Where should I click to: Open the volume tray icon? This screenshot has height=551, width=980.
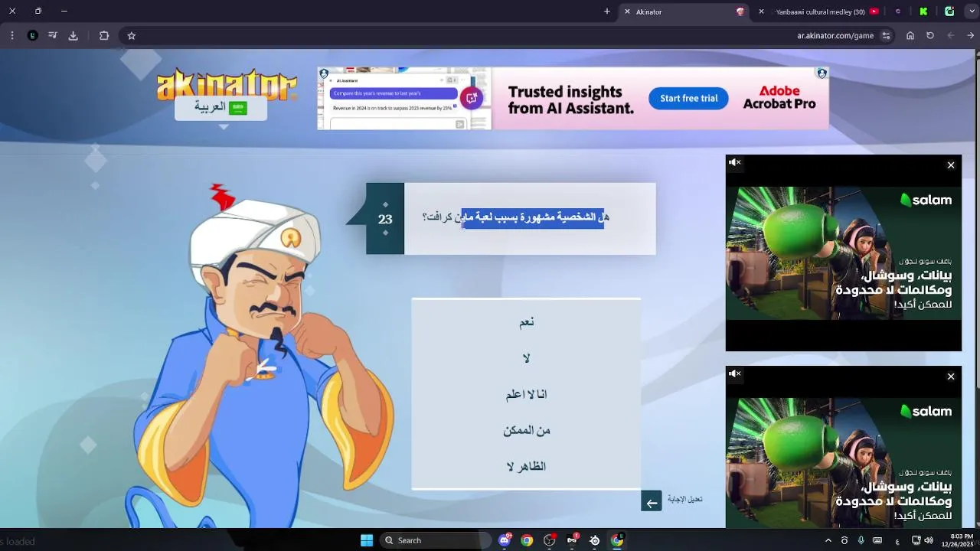(x=929, y=540)
